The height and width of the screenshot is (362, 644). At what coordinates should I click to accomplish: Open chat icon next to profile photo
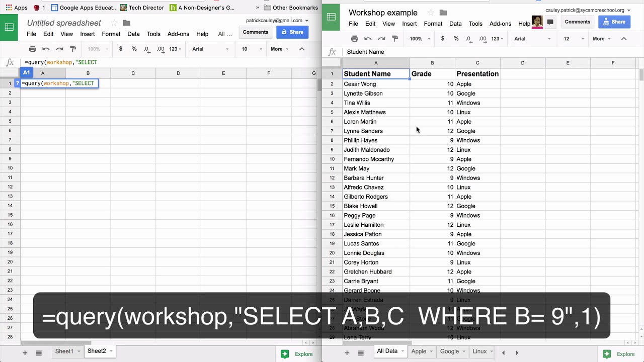coord(550,22)
